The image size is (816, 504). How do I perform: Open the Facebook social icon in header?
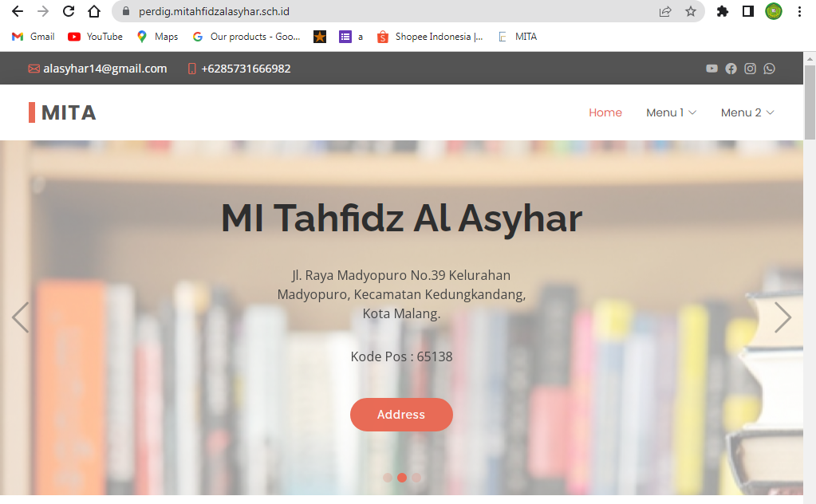(x=731, y=69)
